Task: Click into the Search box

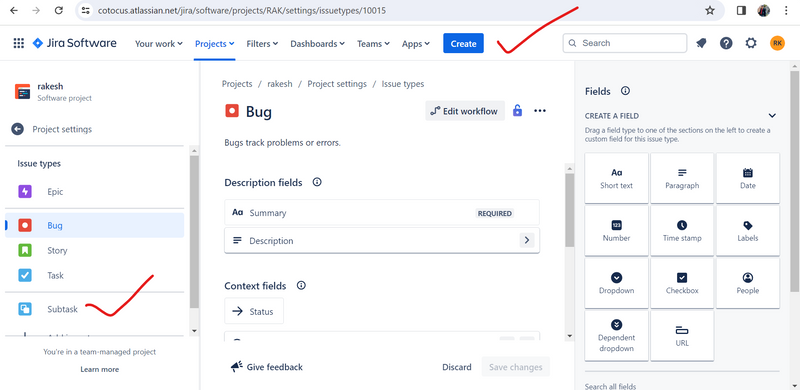Action: point(625,43)
